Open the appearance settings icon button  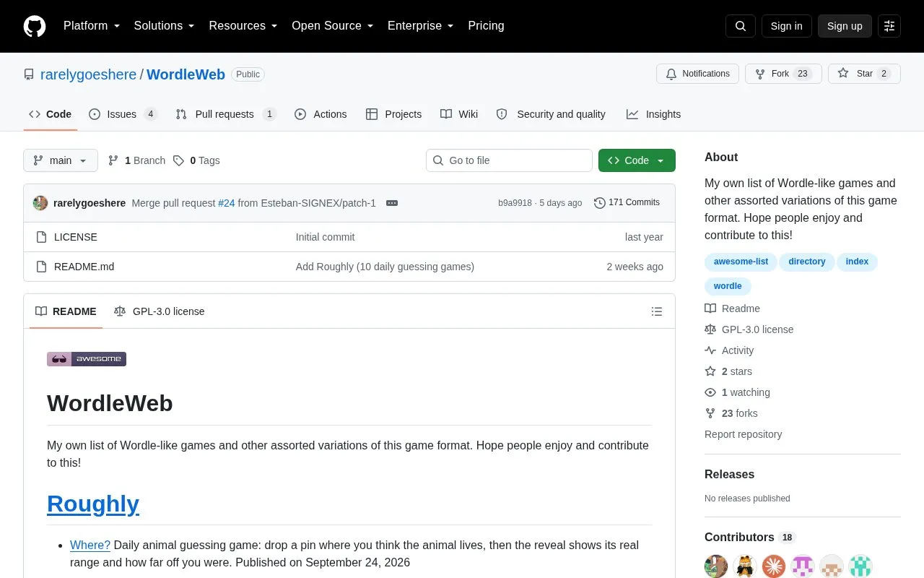pos(889,26)
